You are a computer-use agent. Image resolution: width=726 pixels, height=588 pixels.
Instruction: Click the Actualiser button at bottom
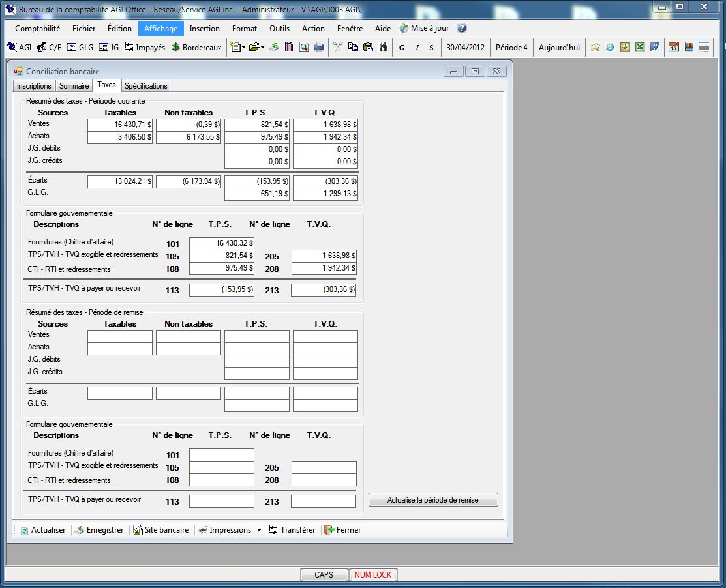[x=43, y=530]
